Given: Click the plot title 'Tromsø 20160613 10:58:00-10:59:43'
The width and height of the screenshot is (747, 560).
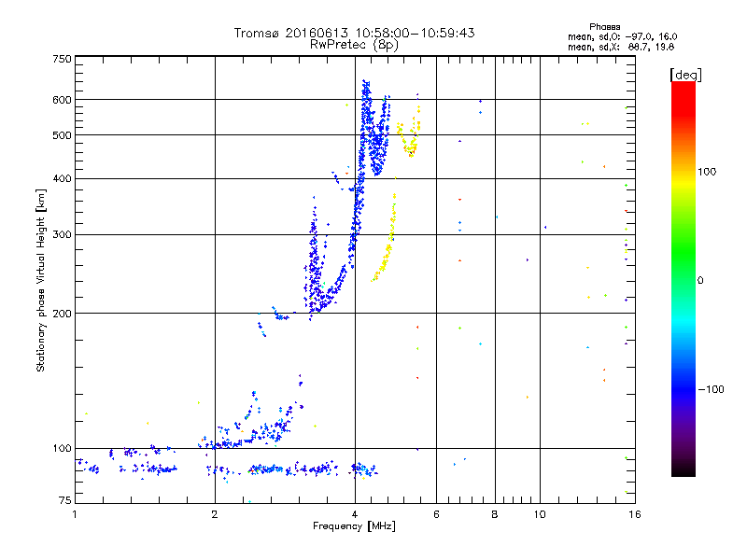Looking at the screenshot, I should point(354,33).
